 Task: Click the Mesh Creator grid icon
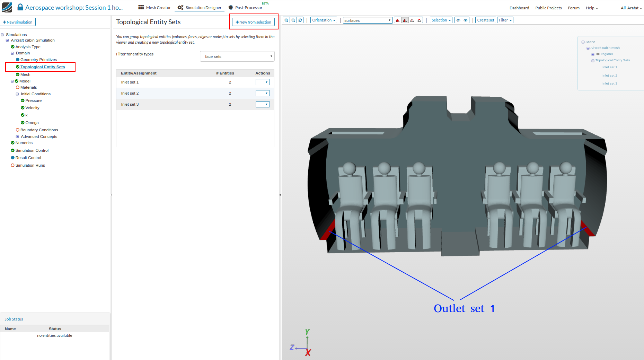click(141, 7)
